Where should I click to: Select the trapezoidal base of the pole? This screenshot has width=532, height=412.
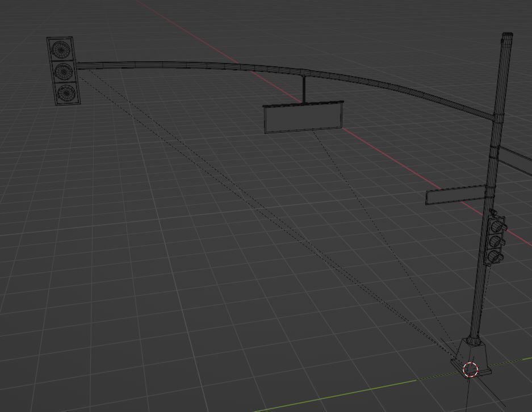tap(471, 358)
